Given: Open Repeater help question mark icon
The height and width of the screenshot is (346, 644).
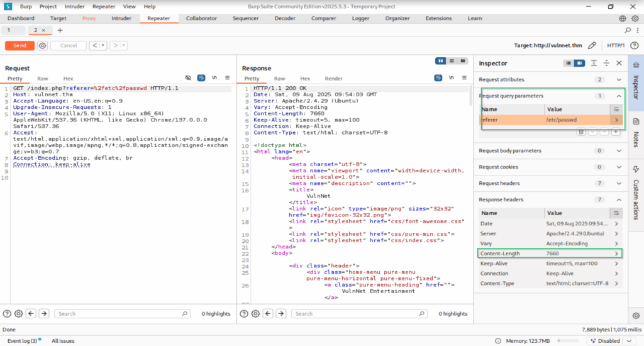Looking at the screenshot, I should click(635, 46).
